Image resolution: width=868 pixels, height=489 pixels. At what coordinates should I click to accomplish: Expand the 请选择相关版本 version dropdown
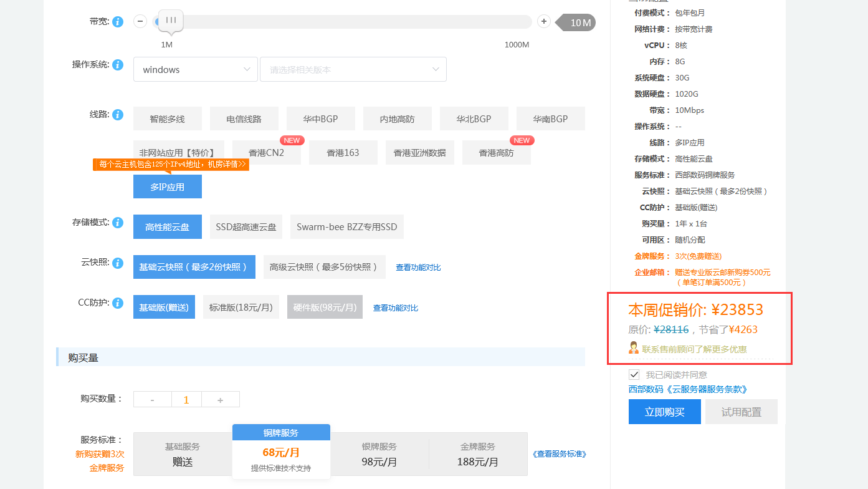353,70
